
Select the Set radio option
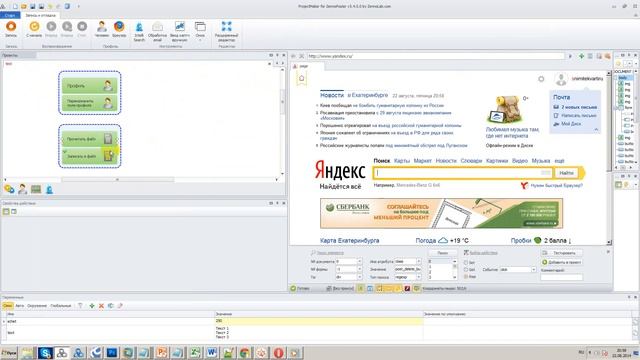click(466, 262)
